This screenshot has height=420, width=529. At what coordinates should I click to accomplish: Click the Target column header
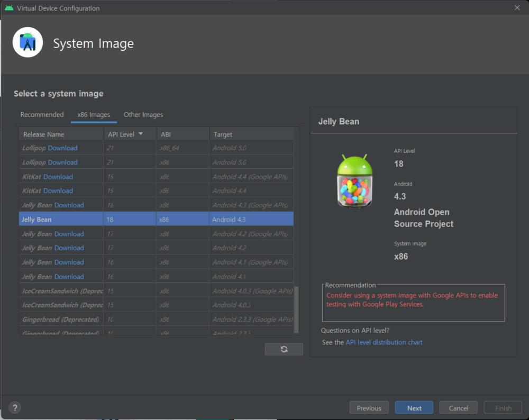click(252, 134)
